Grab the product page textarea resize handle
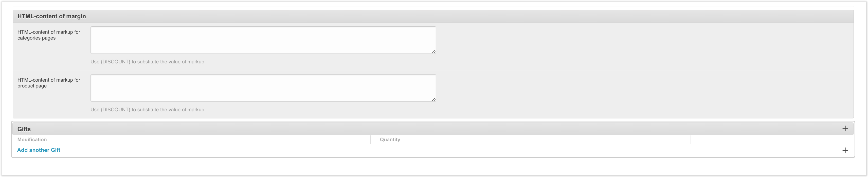 click(434, 99)
